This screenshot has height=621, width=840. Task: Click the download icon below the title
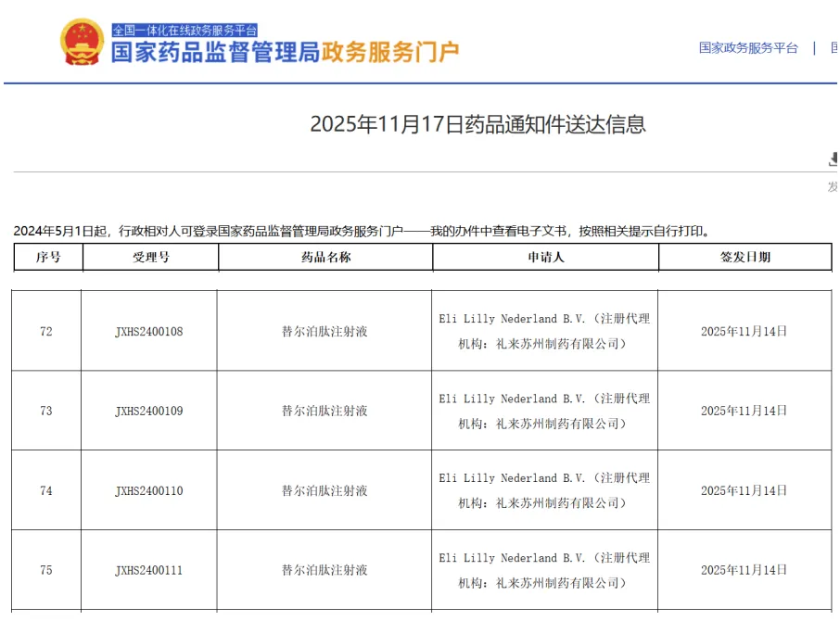coord(834,159)
